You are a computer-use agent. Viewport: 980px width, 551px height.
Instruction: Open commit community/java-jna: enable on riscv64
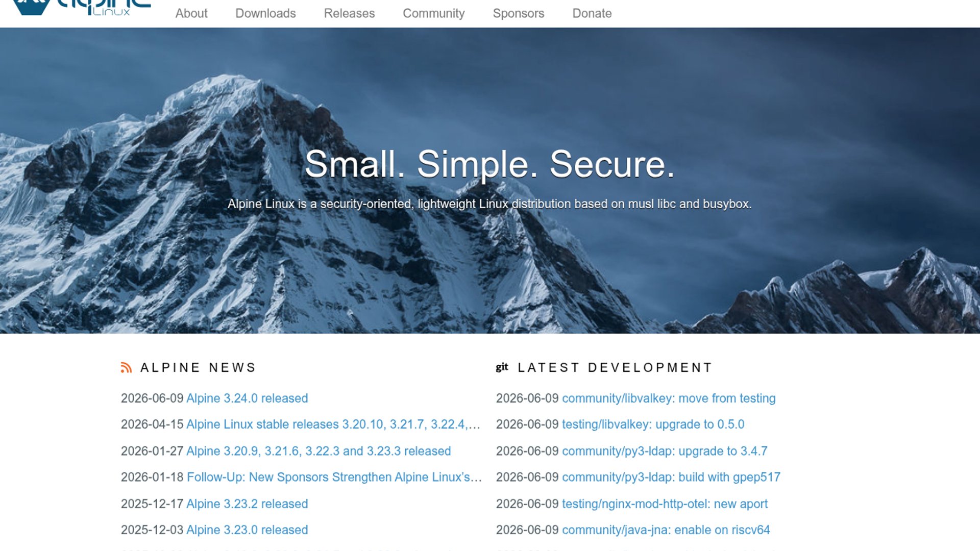[x=666, y=530]
